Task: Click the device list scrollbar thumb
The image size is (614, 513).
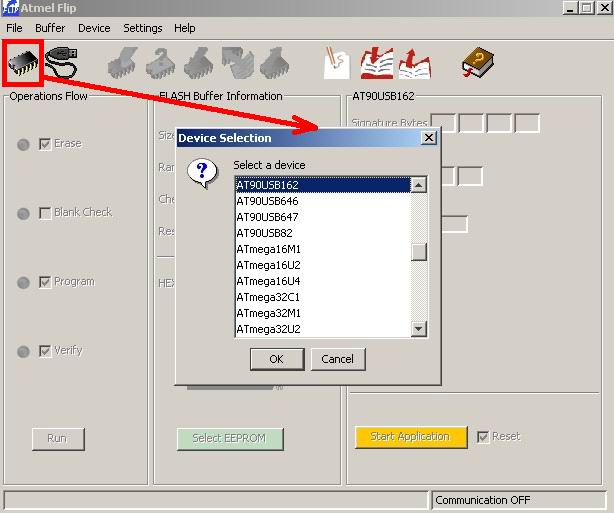Action: click(x=419, y=252)
